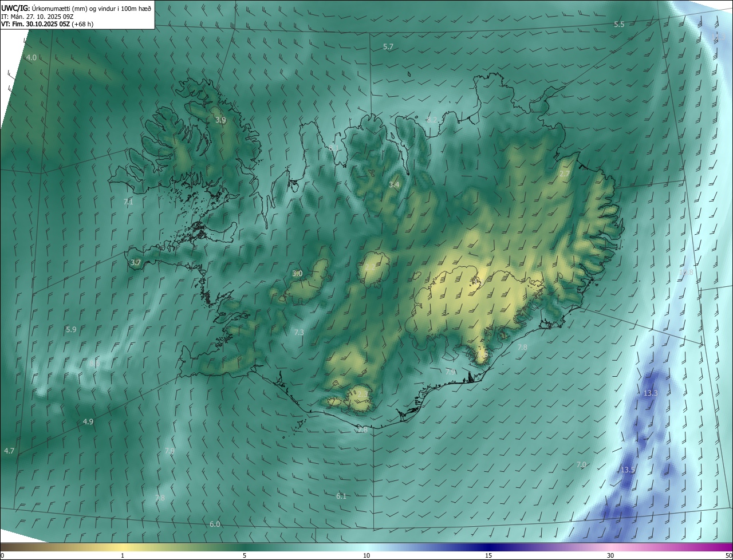Click the 6.1 value label
Image resolution: width=733 pixels, height=560 pixels.
[341, 496]
